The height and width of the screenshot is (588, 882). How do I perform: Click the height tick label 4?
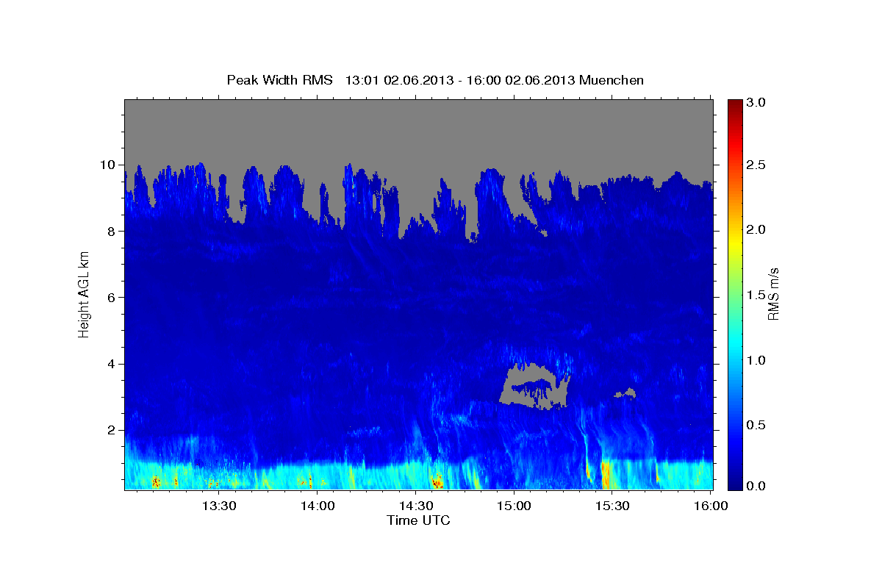pyautogui.click(x=111, y=364)
